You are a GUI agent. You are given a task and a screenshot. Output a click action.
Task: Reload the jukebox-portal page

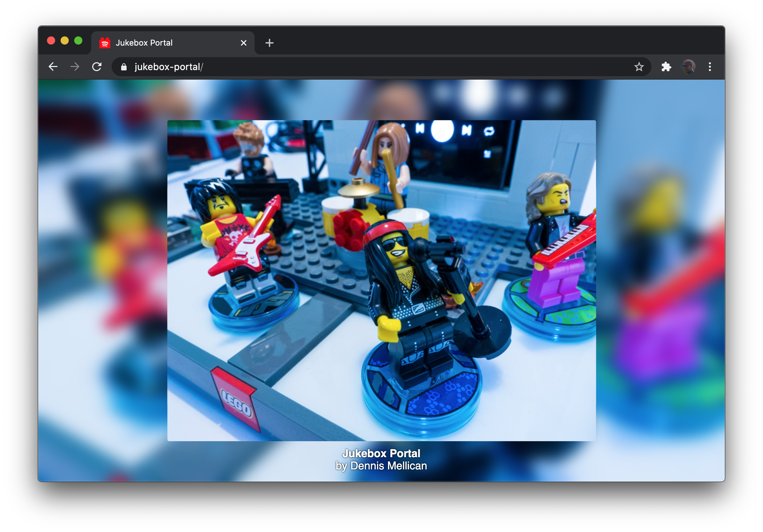[97, 67]
